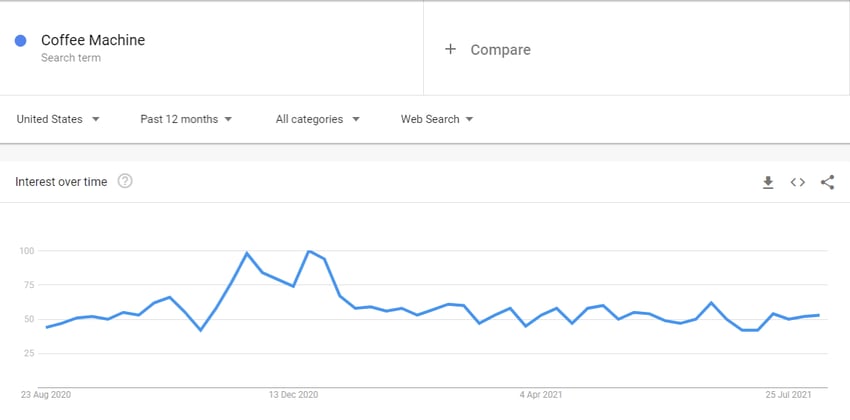Click the Search term subtitle text
The image size is (850, 420).
coord(70,57)
